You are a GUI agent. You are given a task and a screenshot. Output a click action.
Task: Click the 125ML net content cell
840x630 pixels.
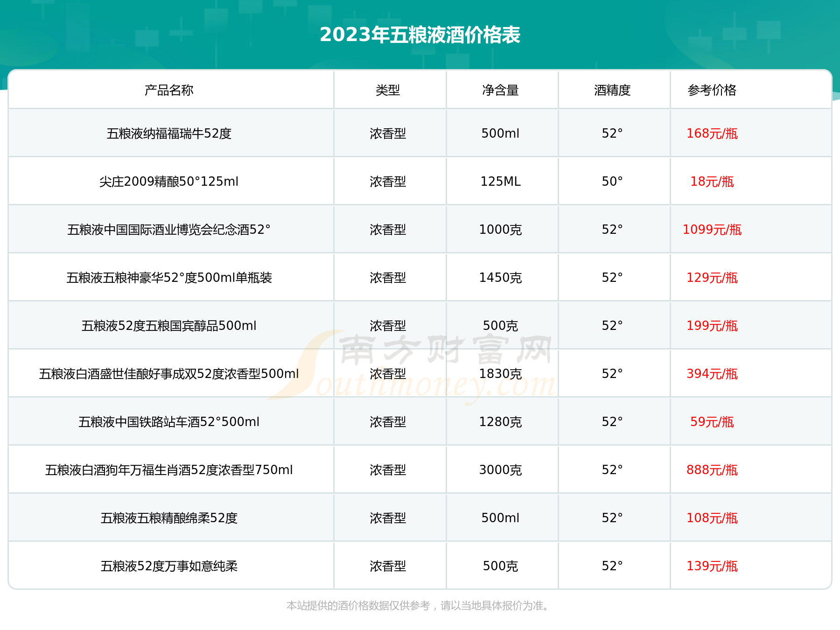coord(500,182)
